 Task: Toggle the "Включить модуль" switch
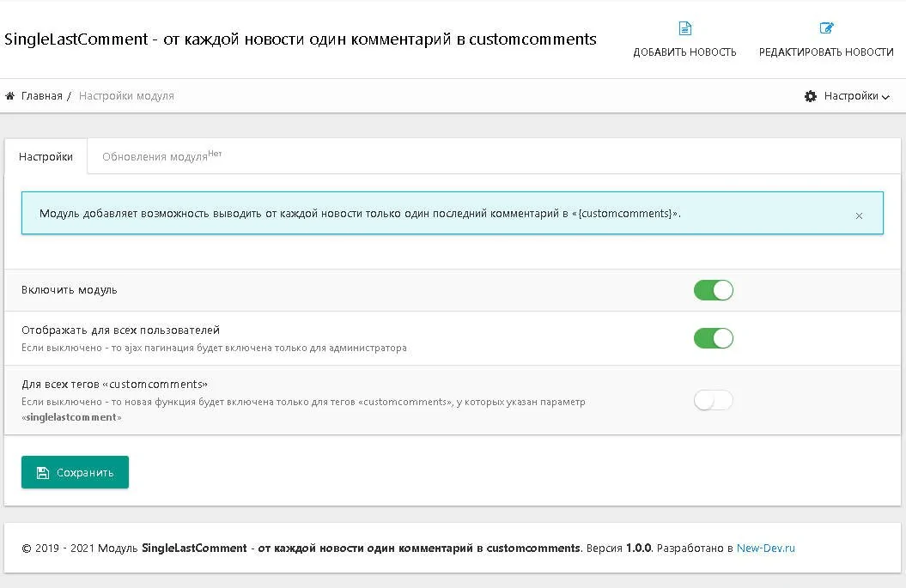pos(713,290)
